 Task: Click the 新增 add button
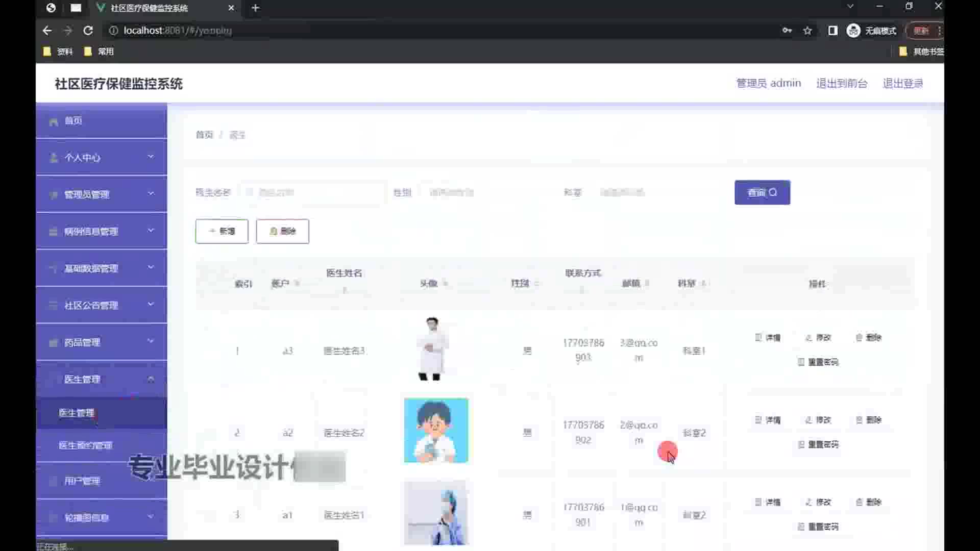[x=222, y=231]
